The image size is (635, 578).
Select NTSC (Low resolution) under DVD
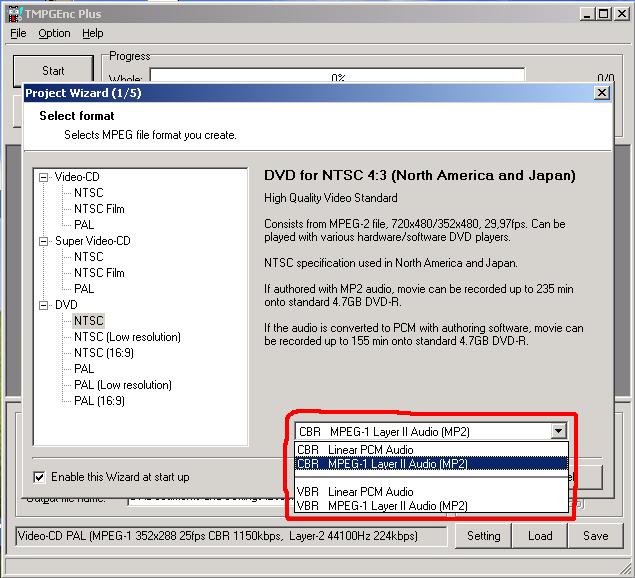click(127, 337)
